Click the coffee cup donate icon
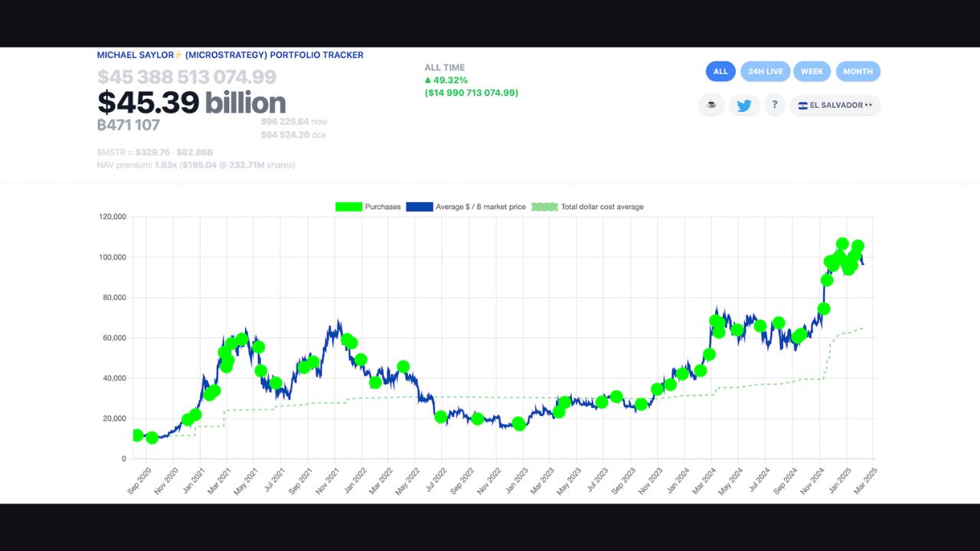 pyautogui.click(x=711, y=105)
